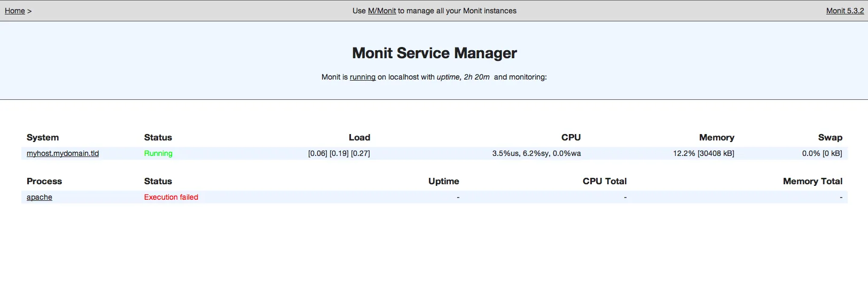Click the green Running status text
The image size is (868, 282).
158,153
